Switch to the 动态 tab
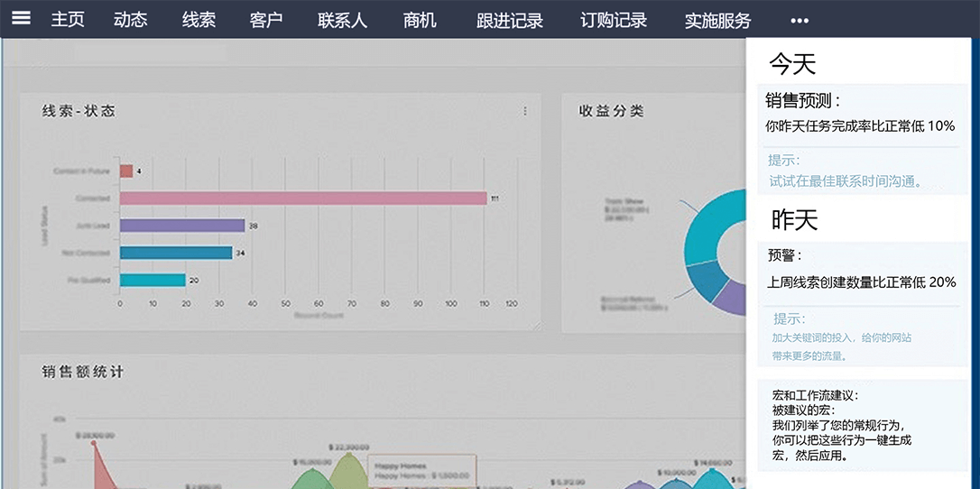The height and width of the screenshot is (489, 980). [131, 20]
